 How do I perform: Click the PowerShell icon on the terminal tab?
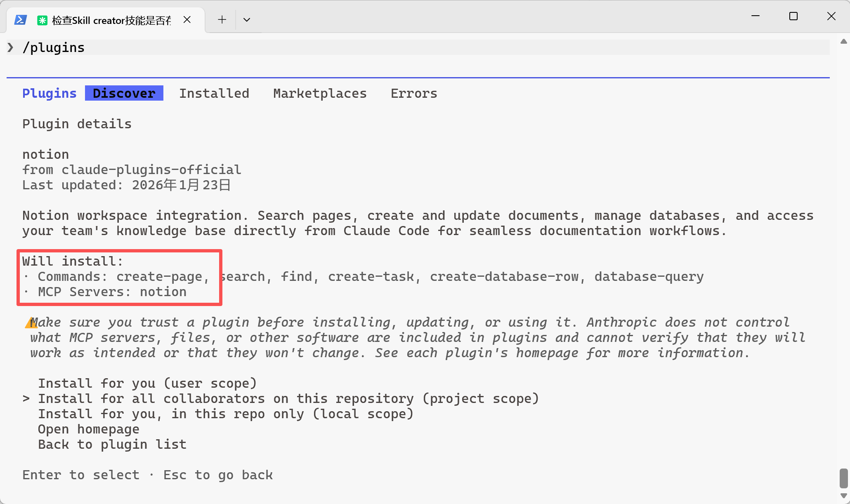20,20
